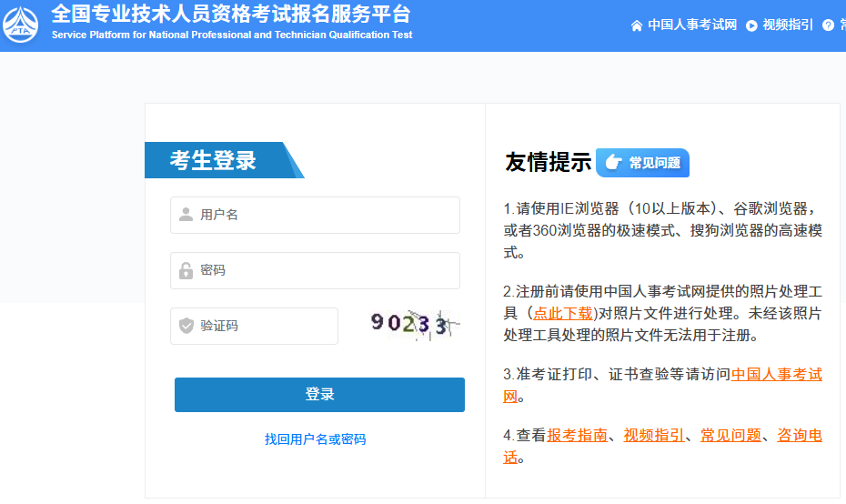846x504 pixels.
Task: Open 中国人事考试网 from the top navigation bar
Action: [x=691, y=25]
